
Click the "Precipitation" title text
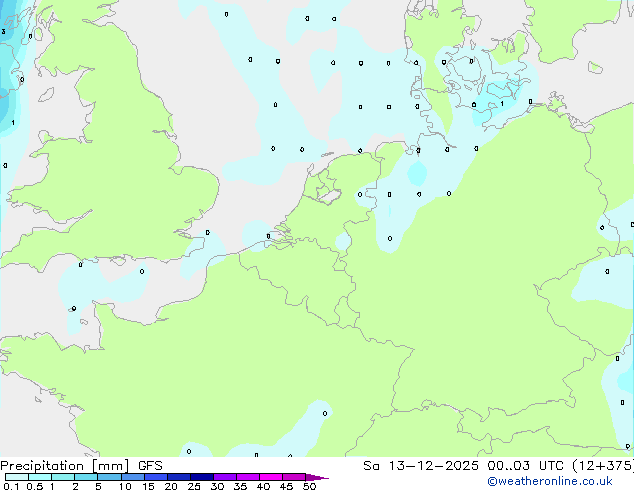[42, 466]
